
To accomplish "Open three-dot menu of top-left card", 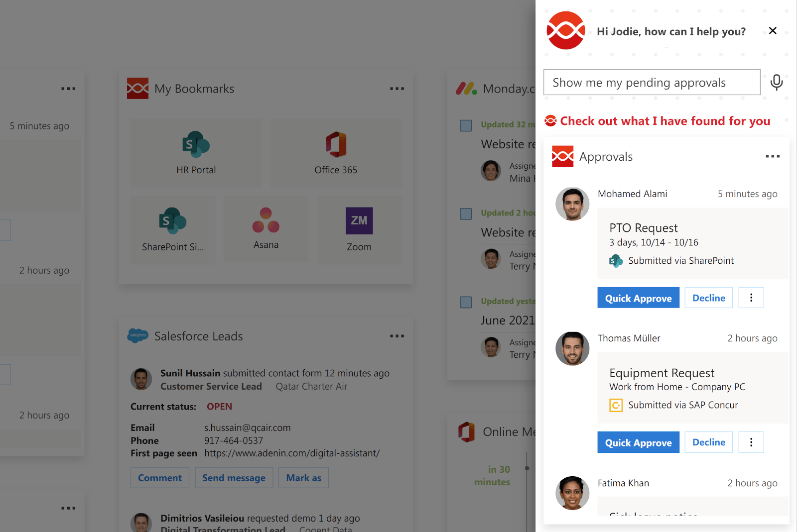I will pyautogui.click(x=68, y=89).
